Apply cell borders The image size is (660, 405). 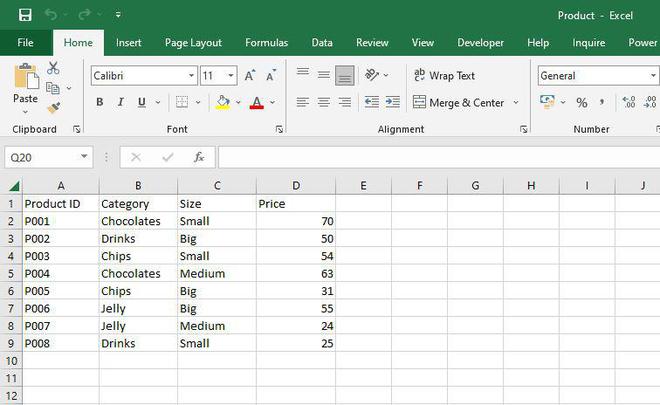[182, 102]
